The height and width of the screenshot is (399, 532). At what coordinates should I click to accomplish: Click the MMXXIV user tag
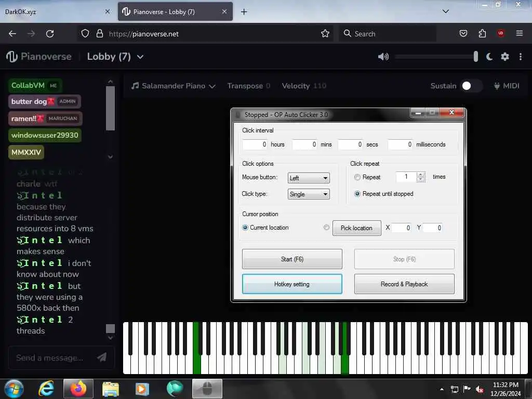pyautogui.click(x=26, y=152)
